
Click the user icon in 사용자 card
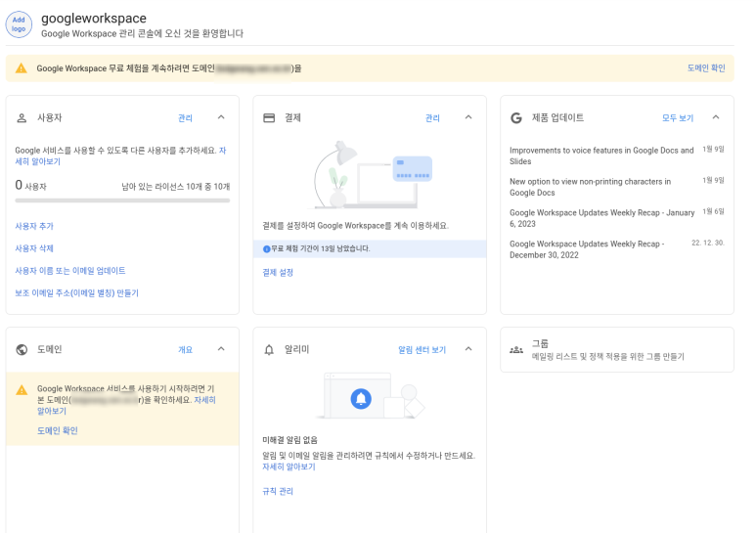pyautogui.click(x=22, y=118)
